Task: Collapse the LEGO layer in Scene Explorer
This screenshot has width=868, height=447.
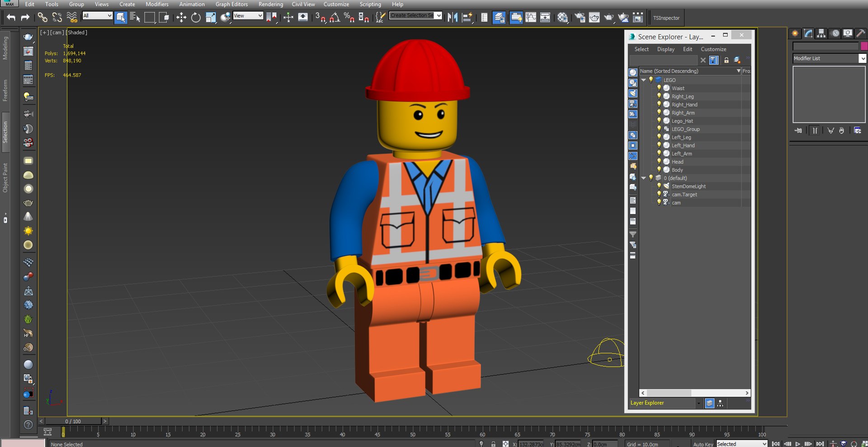Action: [x=644, y=80]
